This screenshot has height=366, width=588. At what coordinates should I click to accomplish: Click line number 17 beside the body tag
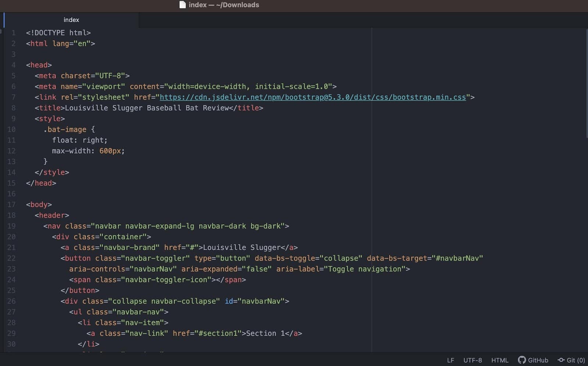(x=11, y=204)
